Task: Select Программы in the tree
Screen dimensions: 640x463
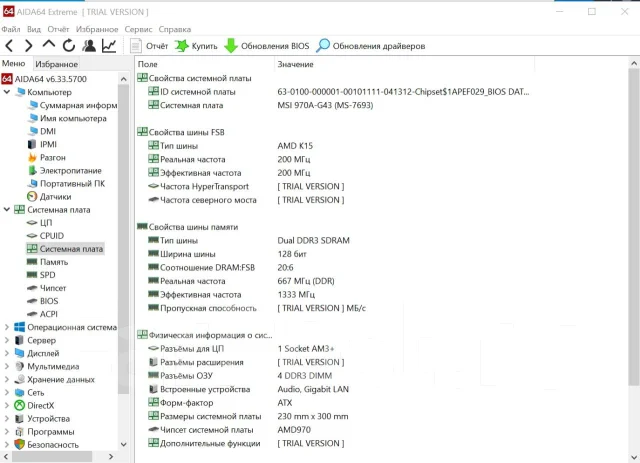Action: coord(44,432)
